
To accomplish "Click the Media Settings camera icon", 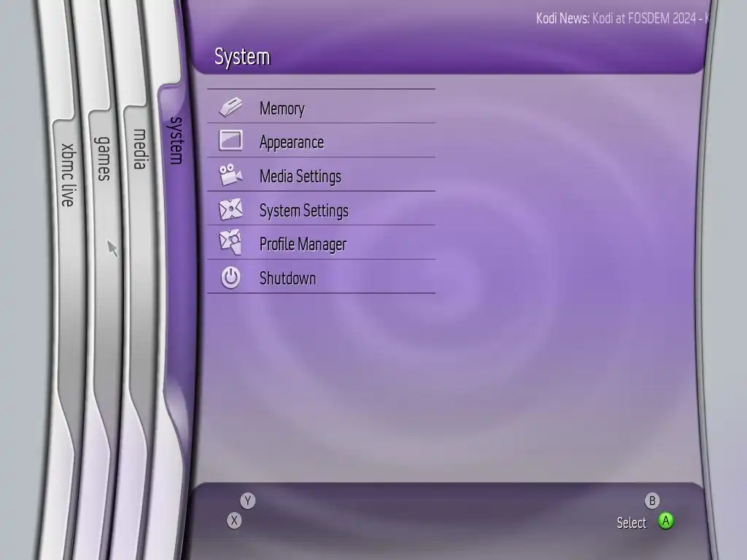I will [231, 175].
